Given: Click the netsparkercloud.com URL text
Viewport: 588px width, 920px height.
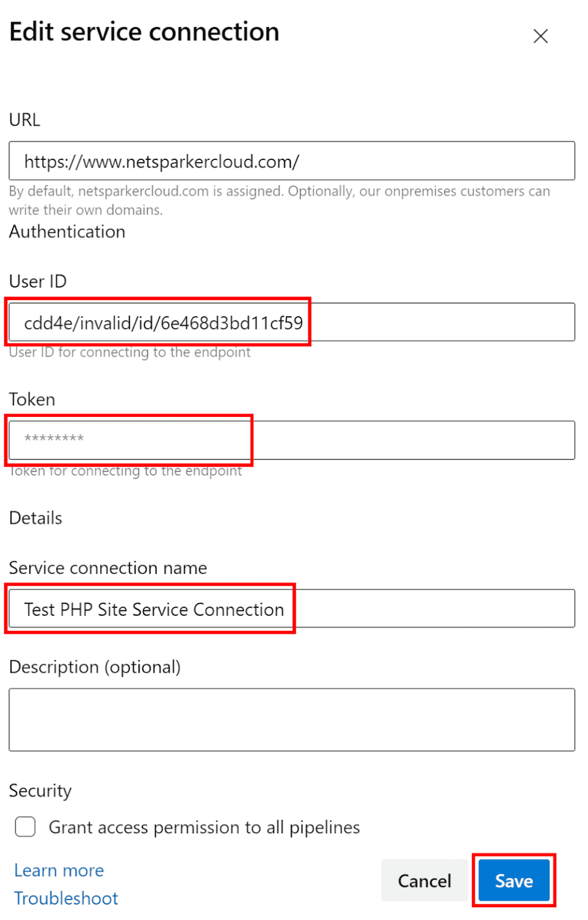Looking at the screenshot, I should 162,161.
